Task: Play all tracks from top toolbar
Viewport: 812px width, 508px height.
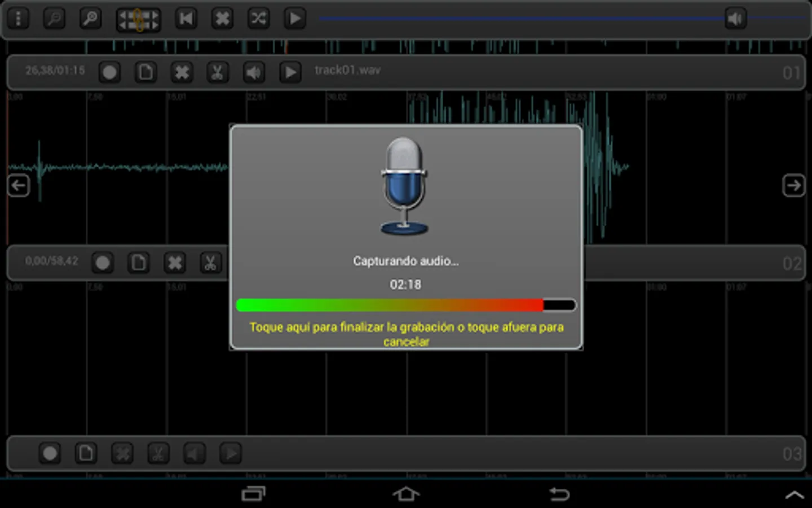Action: [294, 19]
